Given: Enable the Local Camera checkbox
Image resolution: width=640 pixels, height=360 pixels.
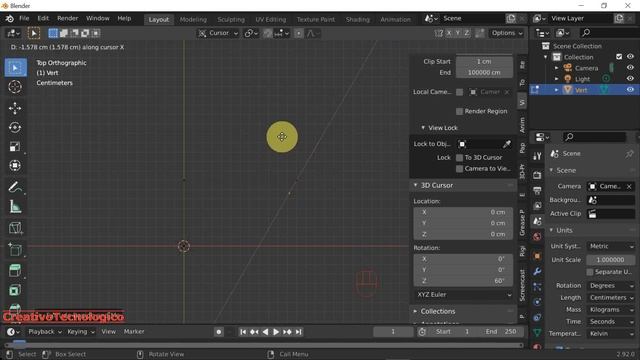Looking at the screenshot, I should (x=459, y=92).
